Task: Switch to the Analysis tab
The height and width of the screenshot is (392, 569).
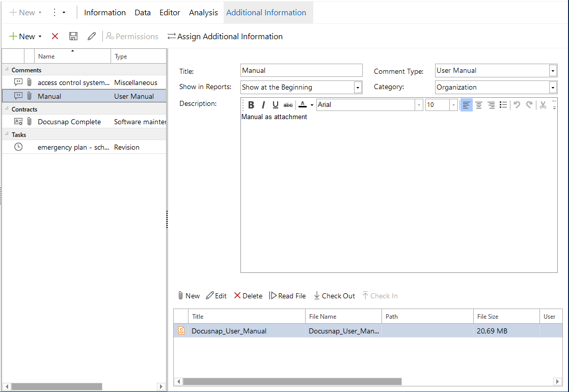Action: pyautogui.click(x=203, y=12)
